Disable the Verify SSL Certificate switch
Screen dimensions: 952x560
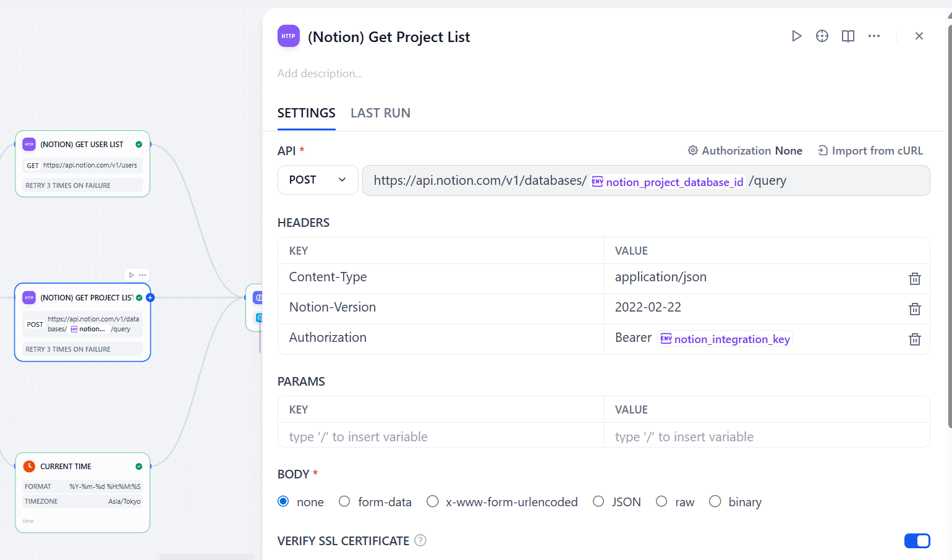coord(917,541)
